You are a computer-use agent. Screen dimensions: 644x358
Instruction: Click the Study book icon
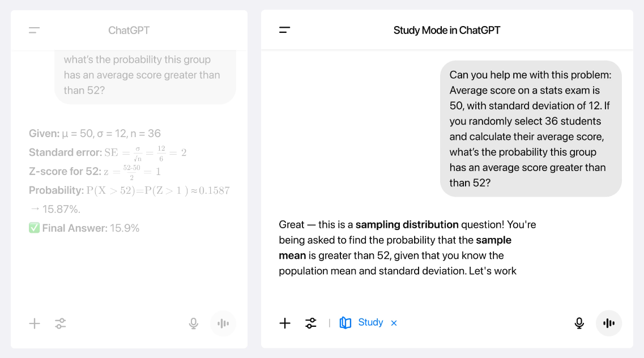346,323
